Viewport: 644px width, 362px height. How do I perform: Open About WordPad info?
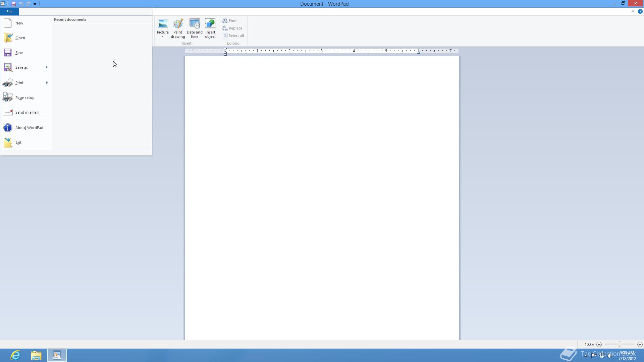coord(25,128)
